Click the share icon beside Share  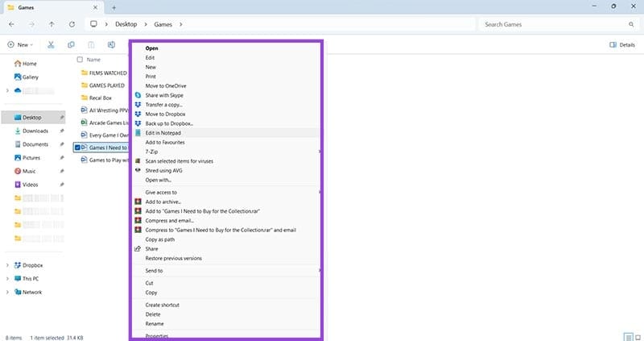(x=138, y=249)
